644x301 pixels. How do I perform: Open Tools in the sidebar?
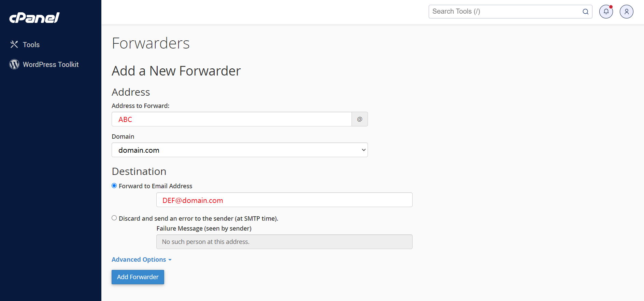tap(31, 45)
